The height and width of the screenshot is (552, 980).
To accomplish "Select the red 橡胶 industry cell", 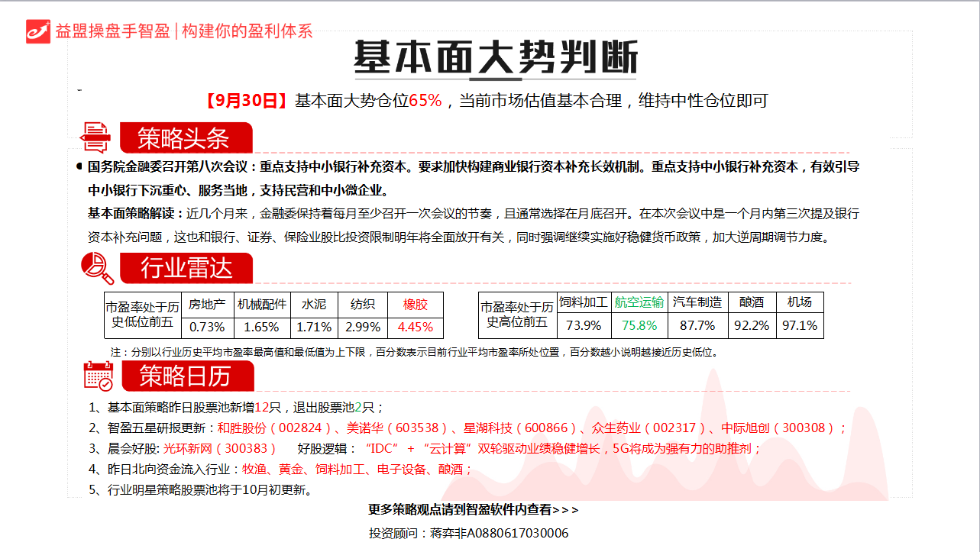I will [416, 304].
